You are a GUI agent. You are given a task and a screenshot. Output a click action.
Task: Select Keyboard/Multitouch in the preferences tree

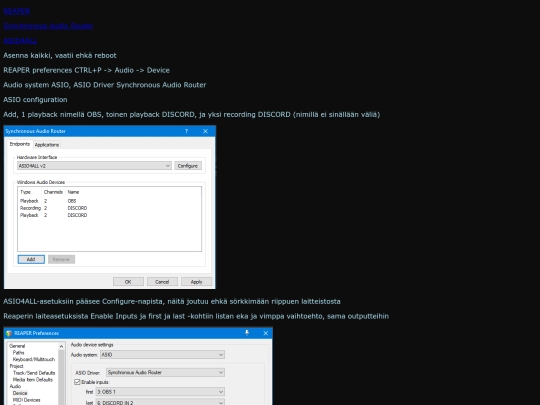34,359
